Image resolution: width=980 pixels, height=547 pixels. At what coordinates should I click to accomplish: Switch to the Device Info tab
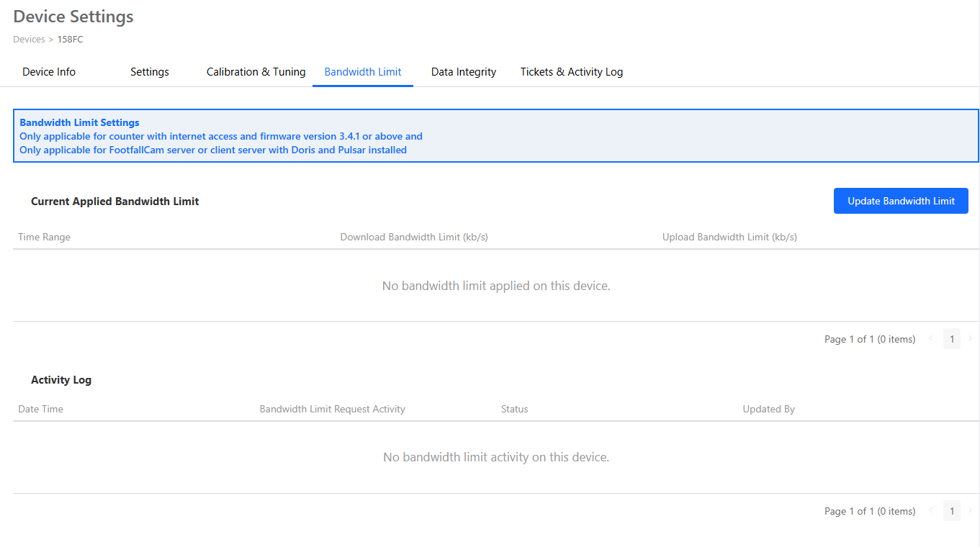[x=48, y=71]
